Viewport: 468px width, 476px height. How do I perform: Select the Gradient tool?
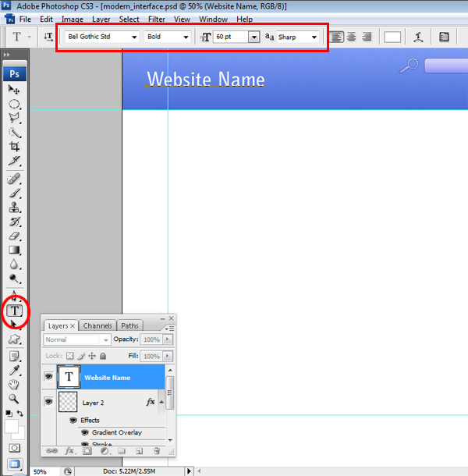[14, 250]
